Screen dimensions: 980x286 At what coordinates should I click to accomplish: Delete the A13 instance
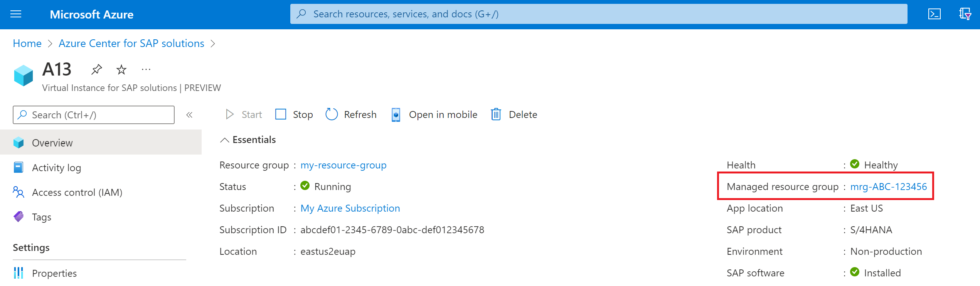point(514,114)
